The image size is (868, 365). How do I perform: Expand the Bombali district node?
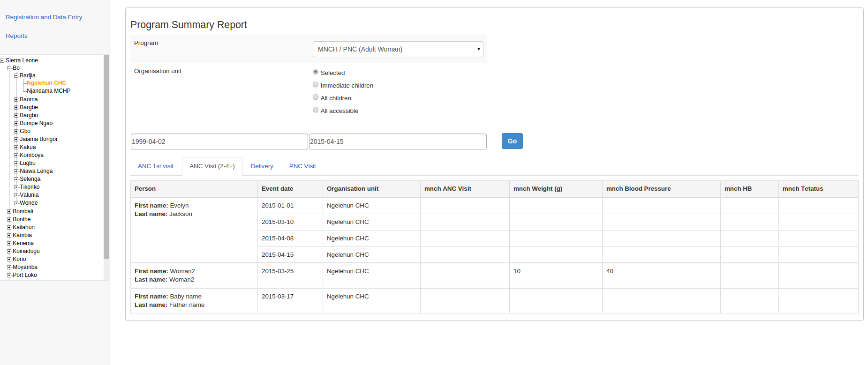[x=9, y=211]
